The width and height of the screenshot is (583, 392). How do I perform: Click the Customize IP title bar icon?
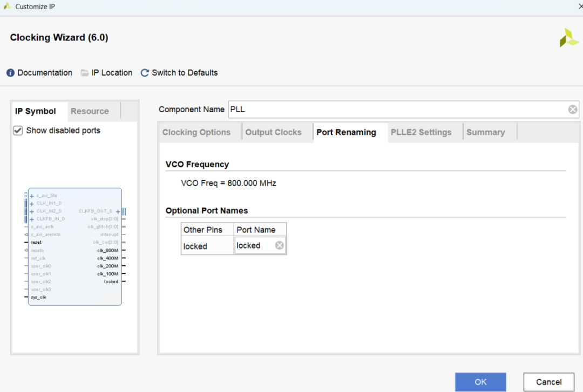click(x=7, y=6)
